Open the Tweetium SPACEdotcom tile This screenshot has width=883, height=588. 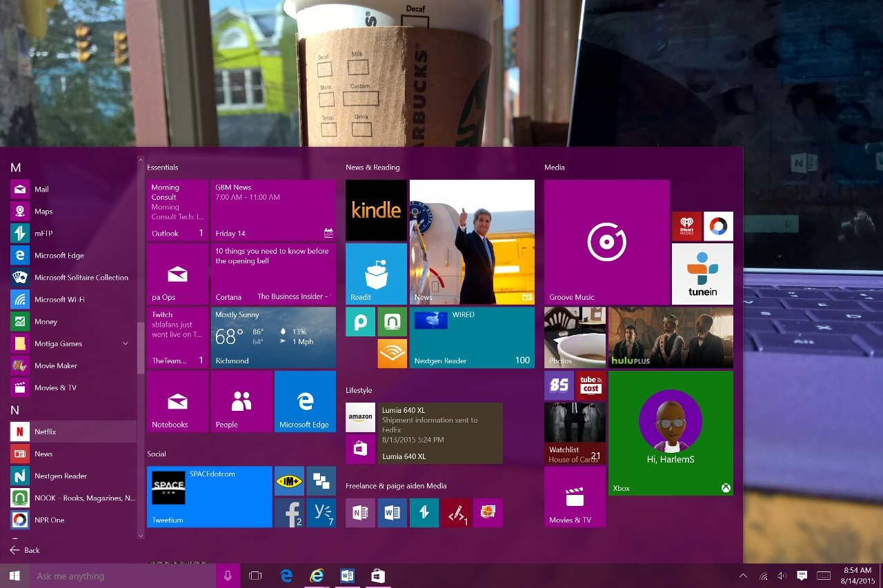click(210, 497)
